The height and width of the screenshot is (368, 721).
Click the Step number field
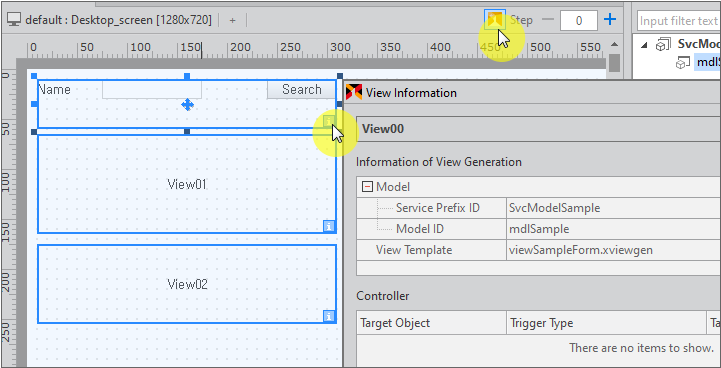pyautogui.click(x=579, y=20)
